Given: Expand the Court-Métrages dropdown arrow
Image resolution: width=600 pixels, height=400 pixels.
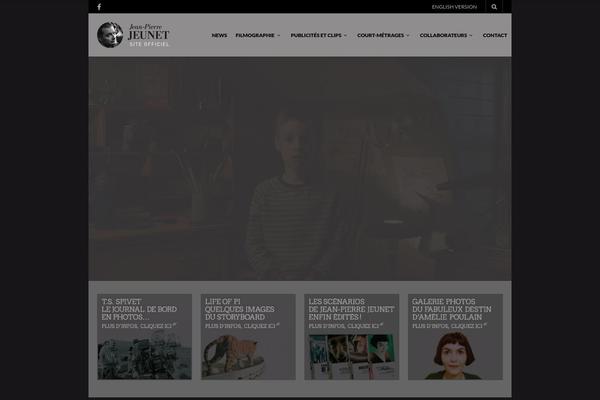Looking at the screenshot, I should tap(408, 36).
